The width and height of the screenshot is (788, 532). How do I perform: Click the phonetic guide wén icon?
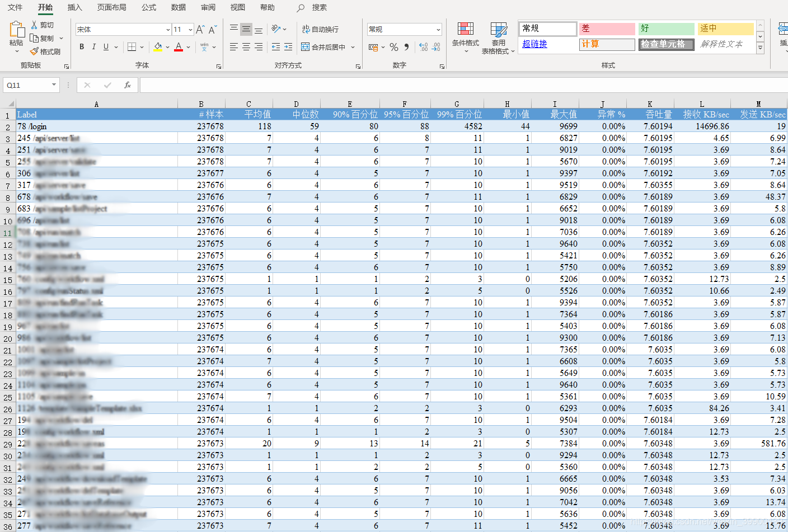[204, 47]
